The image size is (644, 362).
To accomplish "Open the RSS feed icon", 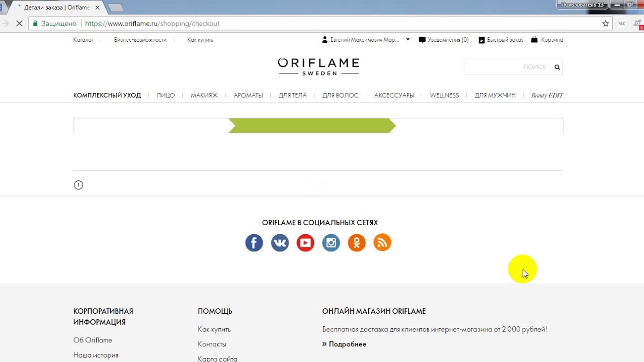I will click(382, 243).
